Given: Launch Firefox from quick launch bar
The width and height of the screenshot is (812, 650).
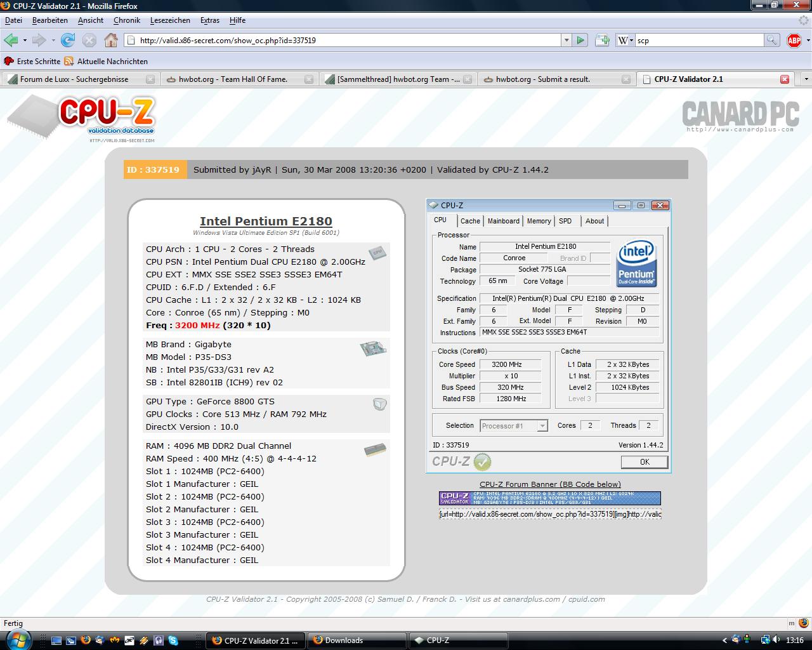Looking at the screenshot, I should click(x=86, y=640).
